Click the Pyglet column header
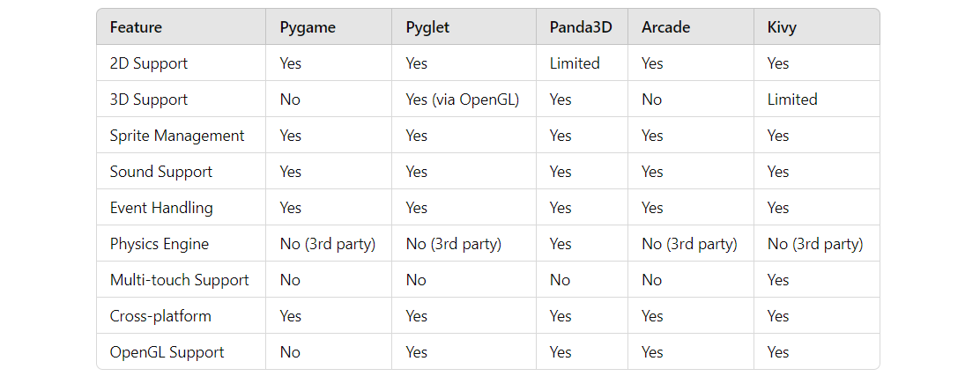Viewport: 980px width, 376px height. click(427, 27)
